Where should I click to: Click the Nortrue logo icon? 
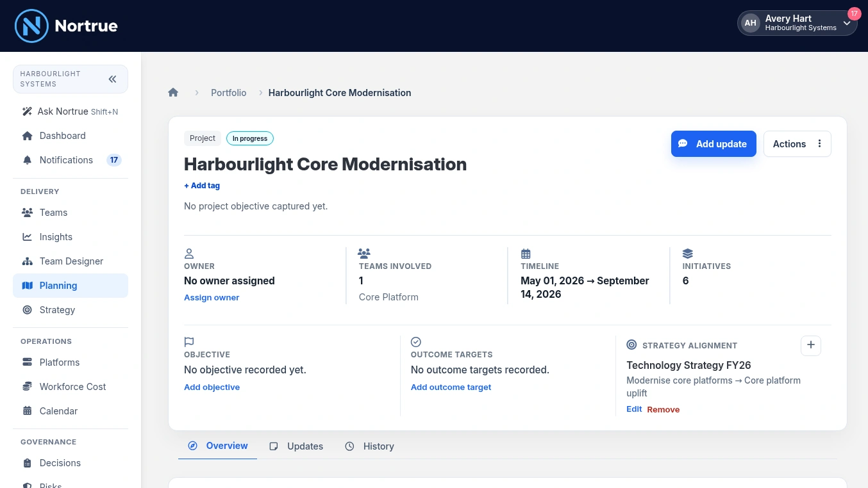(31, 26)
